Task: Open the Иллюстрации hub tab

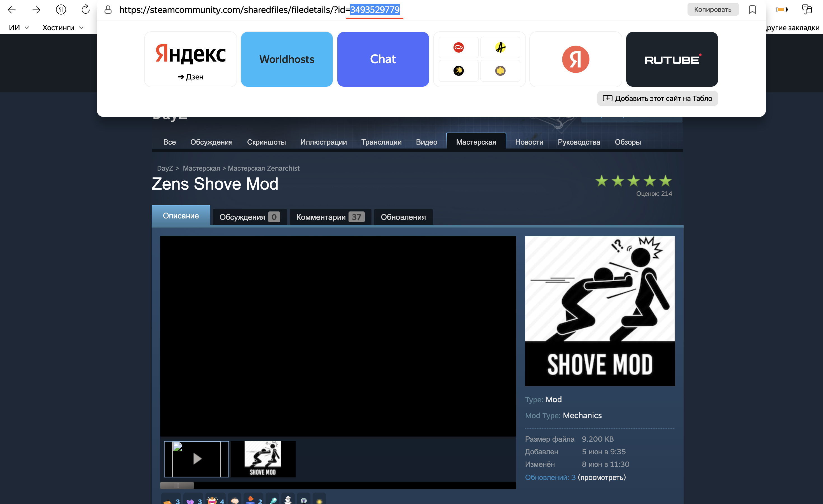Action: click(x=323, y=142)
